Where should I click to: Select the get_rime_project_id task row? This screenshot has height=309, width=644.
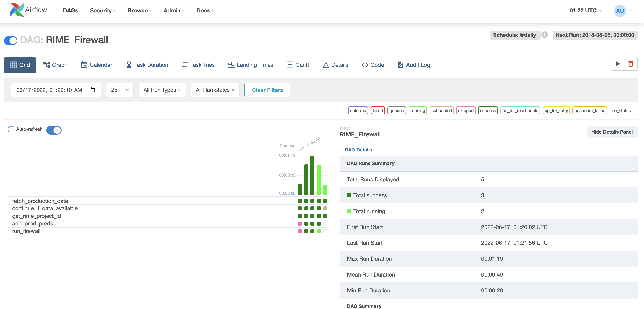click(168, 216)
